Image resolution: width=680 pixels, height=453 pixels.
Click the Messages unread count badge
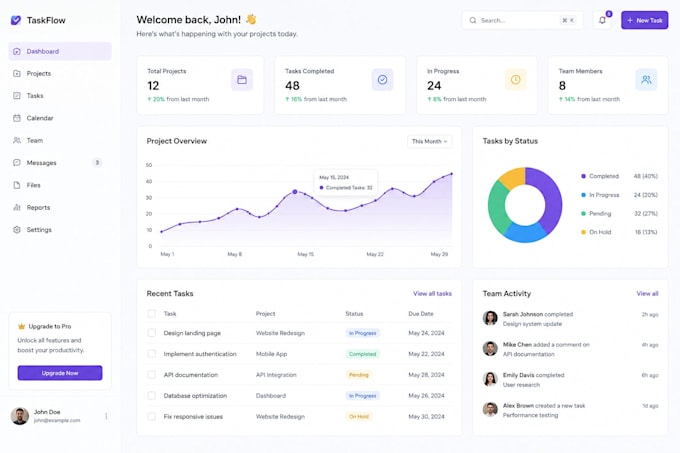97,163
